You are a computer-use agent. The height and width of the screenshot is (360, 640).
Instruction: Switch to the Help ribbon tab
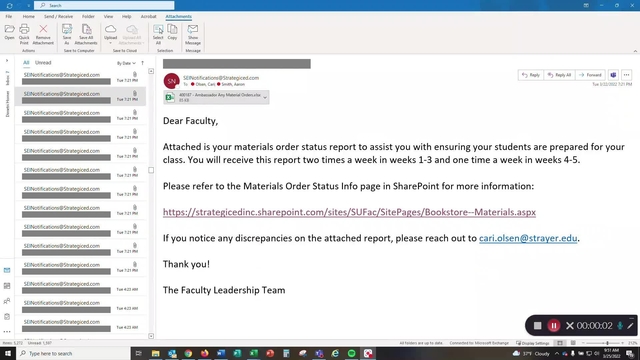pyautogui.click(x=127, y=16)
